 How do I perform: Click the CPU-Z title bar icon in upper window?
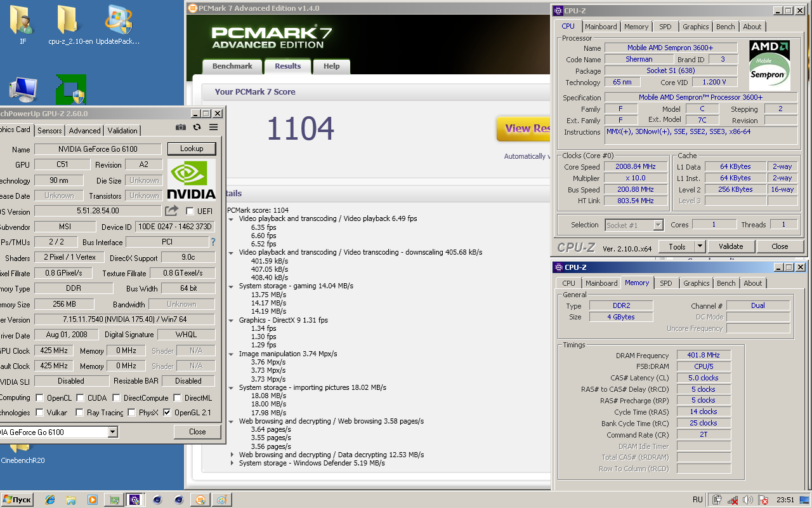click(558, 10)
